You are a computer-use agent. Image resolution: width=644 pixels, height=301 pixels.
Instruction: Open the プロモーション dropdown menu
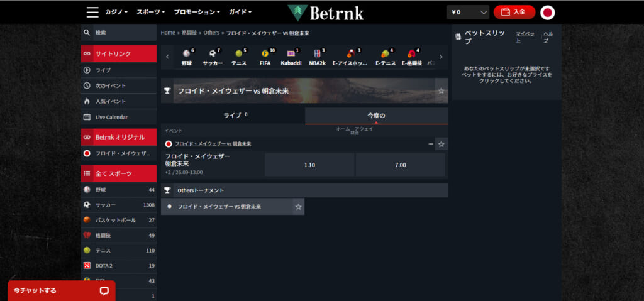coord(197,13)
